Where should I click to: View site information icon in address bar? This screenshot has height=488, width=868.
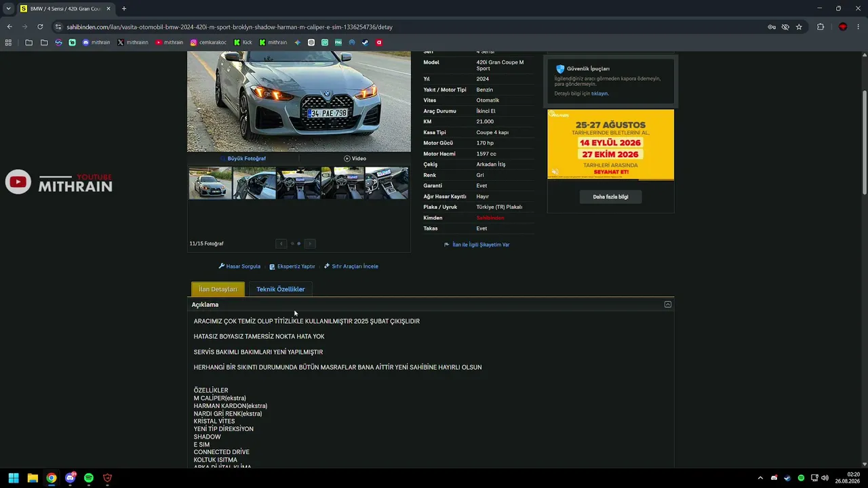(x=58, y=27)
